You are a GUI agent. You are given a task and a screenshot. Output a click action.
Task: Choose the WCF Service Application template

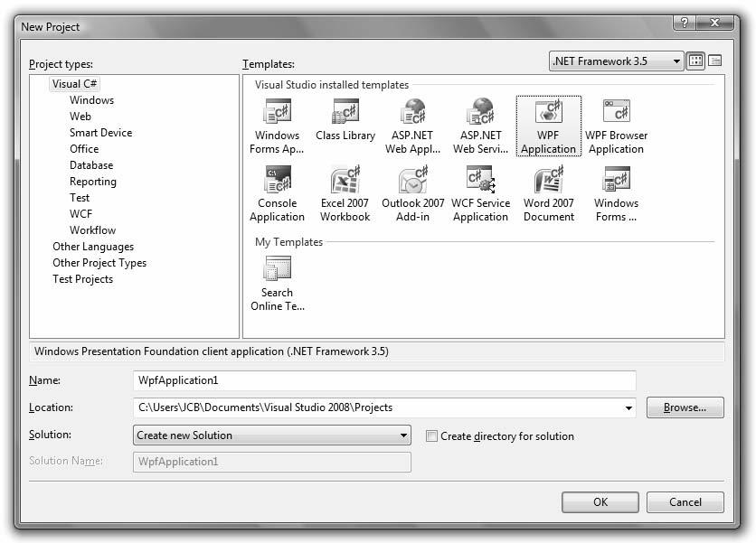click(x=481, y=193)
